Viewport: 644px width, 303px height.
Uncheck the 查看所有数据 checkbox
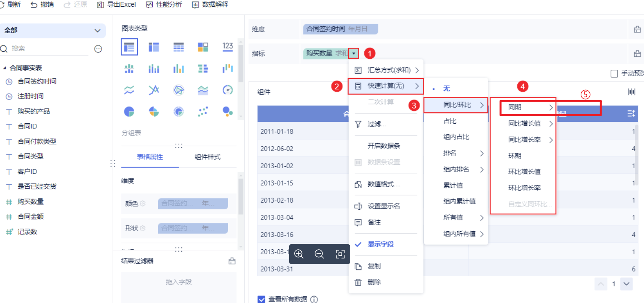(x=261, y=299)
